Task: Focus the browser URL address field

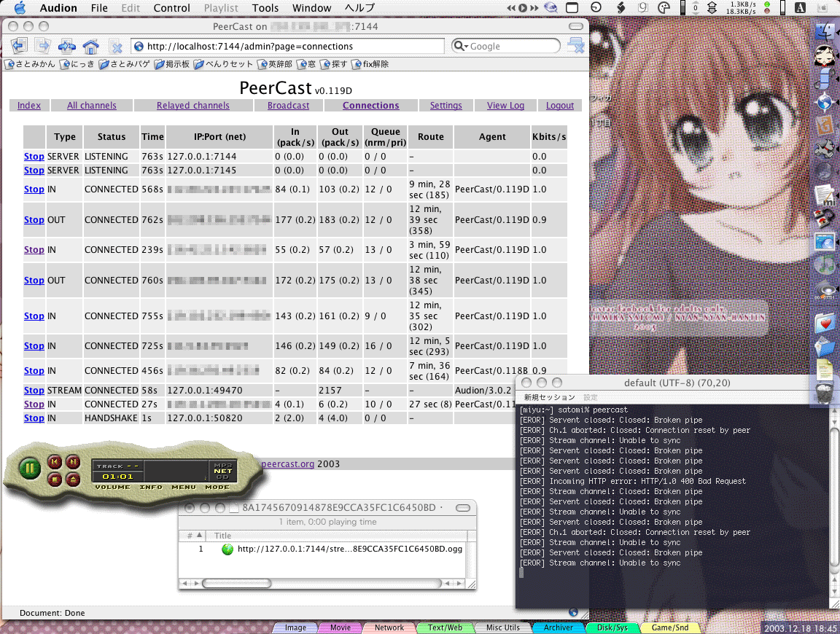Action: pos(288,47)
